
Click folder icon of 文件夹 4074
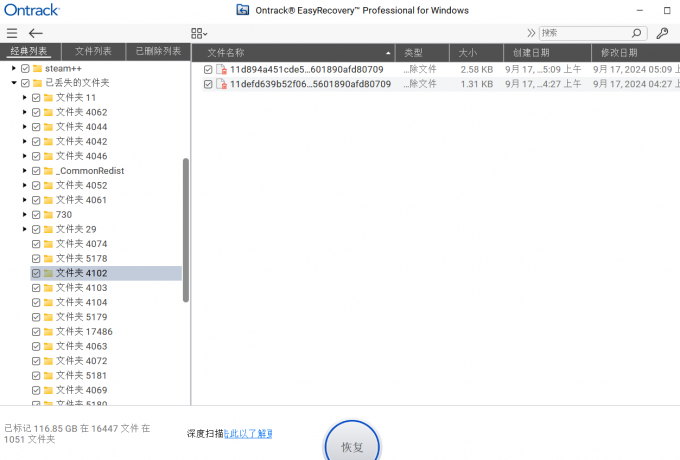point(49,244)
